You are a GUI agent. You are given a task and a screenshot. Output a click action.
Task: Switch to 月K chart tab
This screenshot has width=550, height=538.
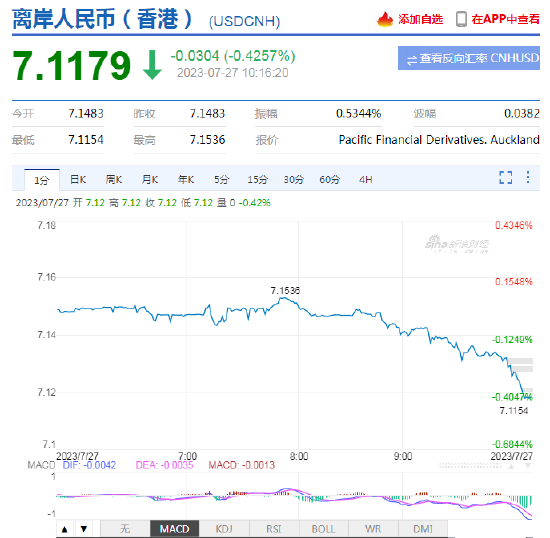point(150,180)
